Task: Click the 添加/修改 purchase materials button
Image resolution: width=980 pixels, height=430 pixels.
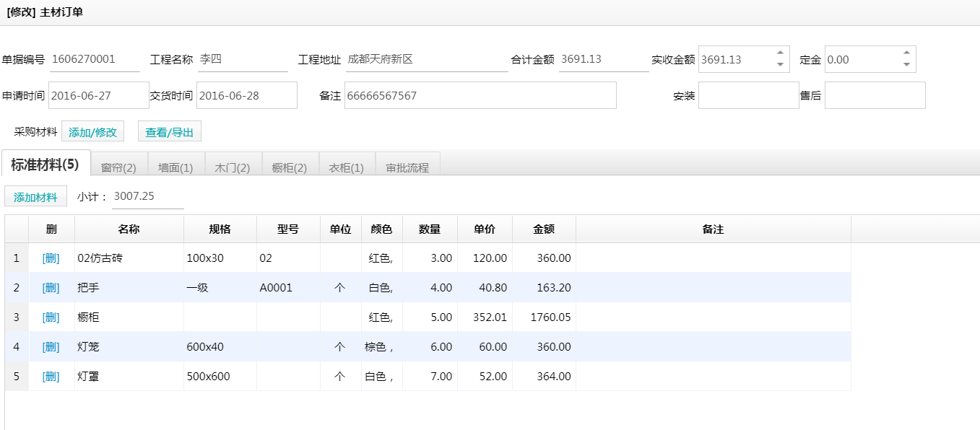Action: tap(92, 132)
